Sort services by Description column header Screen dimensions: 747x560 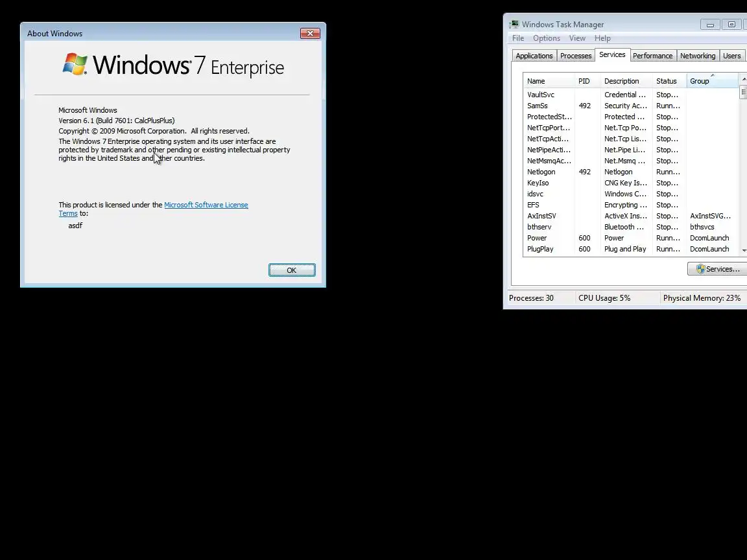pyautogui.click(x=626, y=81)
